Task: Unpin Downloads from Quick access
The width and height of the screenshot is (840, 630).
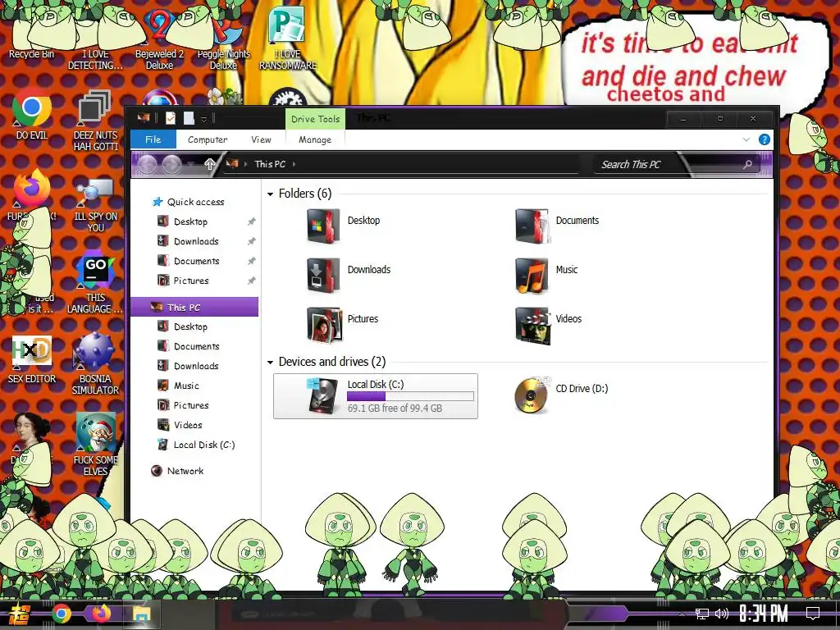Action: click(251, 242)
